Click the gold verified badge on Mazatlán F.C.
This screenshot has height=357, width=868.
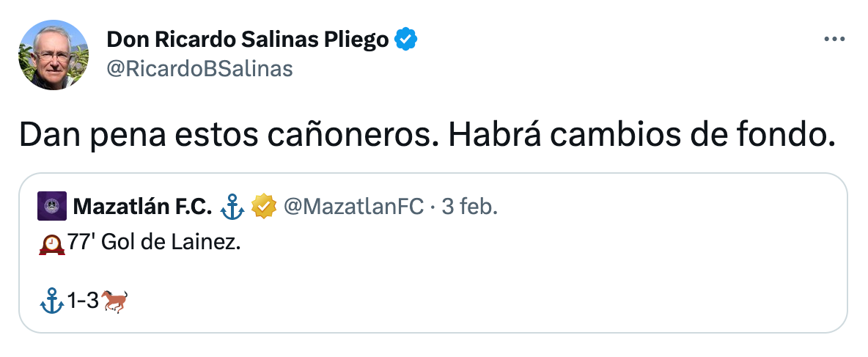coord(262,207)
